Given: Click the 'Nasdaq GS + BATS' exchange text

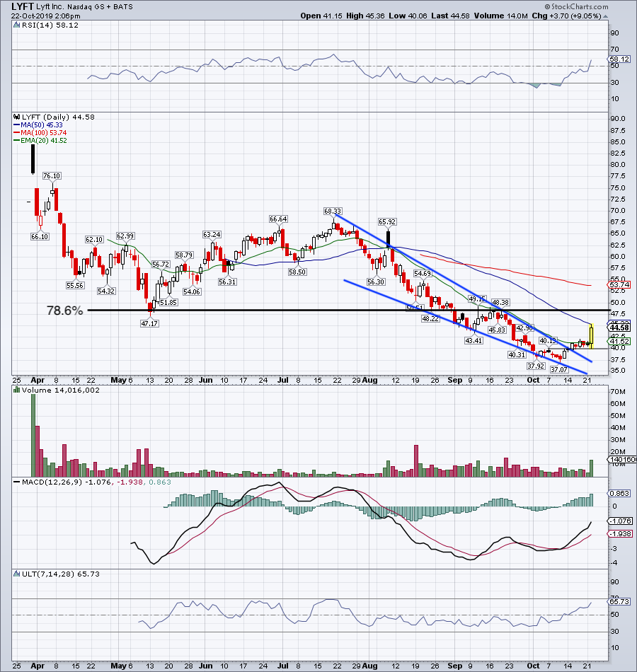Looking at the screenshot, I should click(100, 7).
